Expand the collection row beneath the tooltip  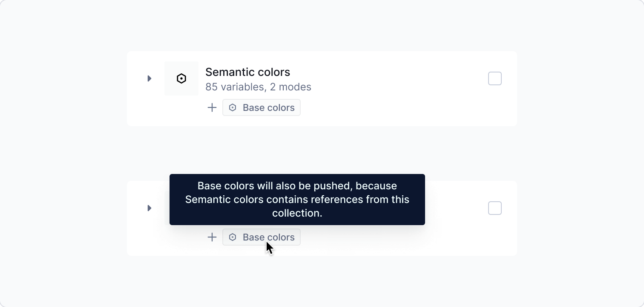point(149,208)
